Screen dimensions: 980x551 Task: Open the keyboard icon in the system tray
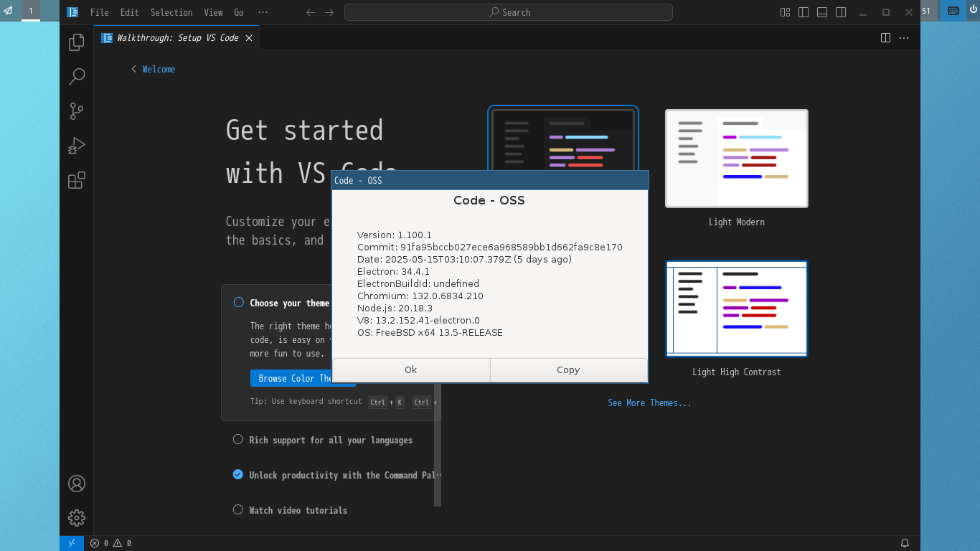(953, 11)
